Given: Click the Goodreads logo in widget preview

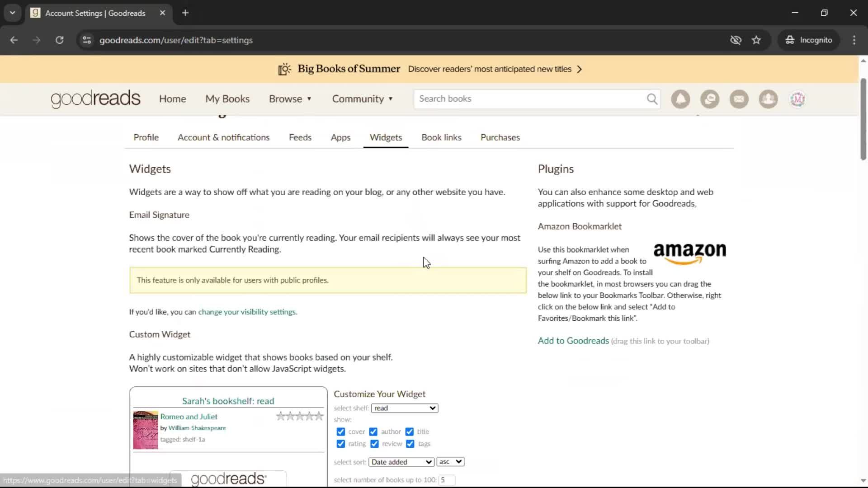Looking at the screenshot, I should [228, 479].
